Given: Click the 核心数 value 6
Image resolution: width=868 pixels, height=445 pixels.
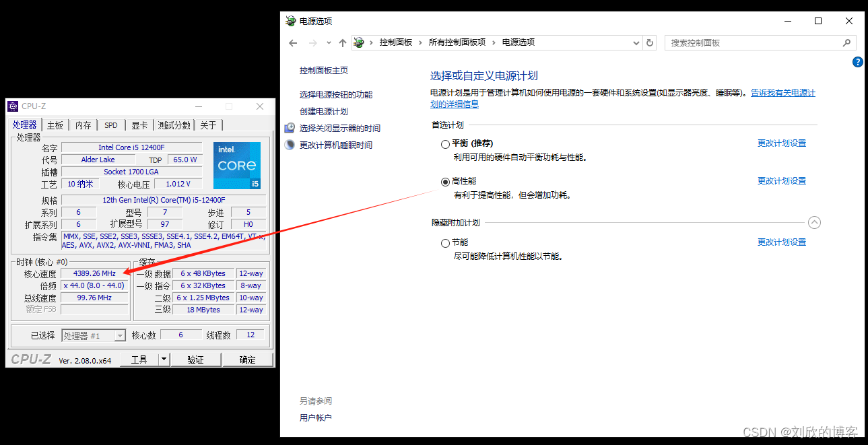Looking at the screenshot, I should click(180, 335).
